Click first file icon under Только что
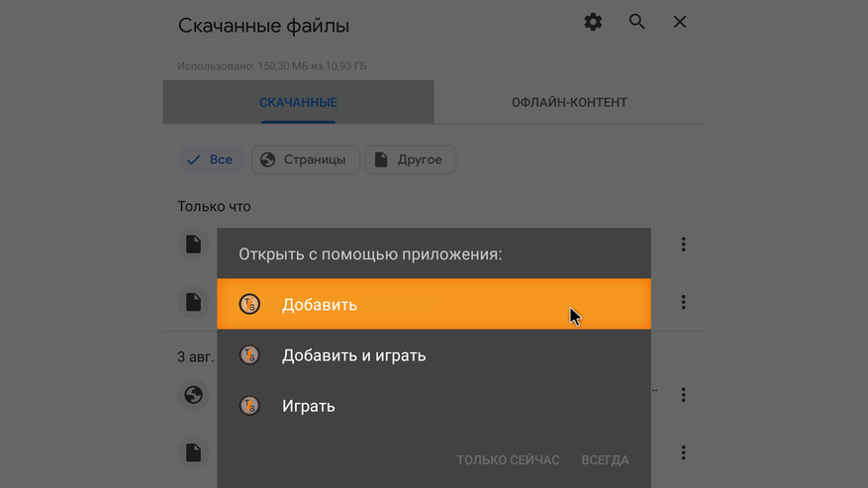The width and height of the screenshot is (868, 488). (193, 244)
